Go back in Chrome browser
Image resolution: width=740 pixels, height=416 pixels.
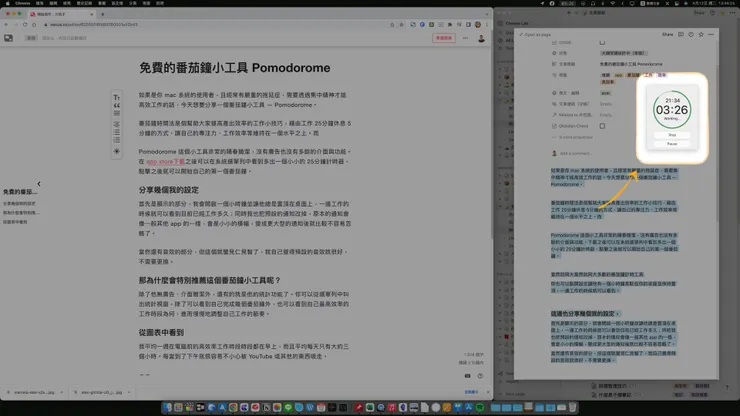click(x=6, y=25)
